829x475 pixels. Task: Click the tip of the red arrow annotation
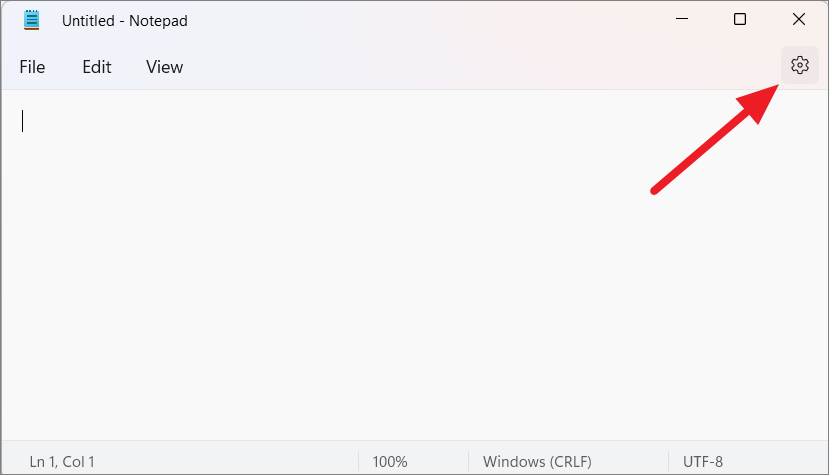pos(777,85)
